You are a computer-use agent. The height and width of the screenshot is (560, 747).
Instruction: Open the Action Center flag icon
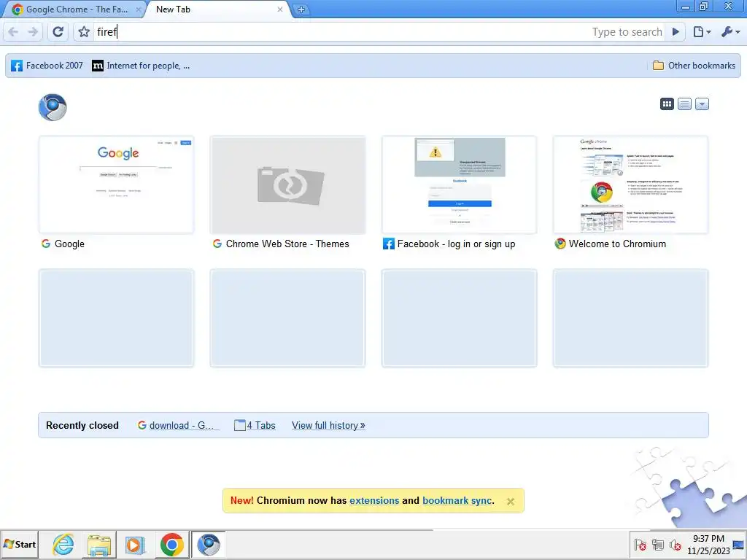coord(640,545)
